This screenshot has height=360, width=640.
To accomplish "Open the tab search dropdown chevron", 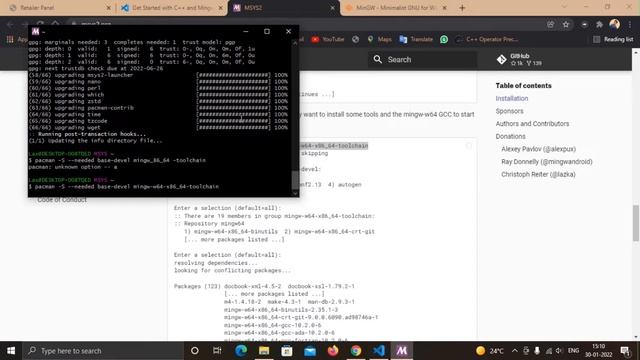I will pos(564,7).
